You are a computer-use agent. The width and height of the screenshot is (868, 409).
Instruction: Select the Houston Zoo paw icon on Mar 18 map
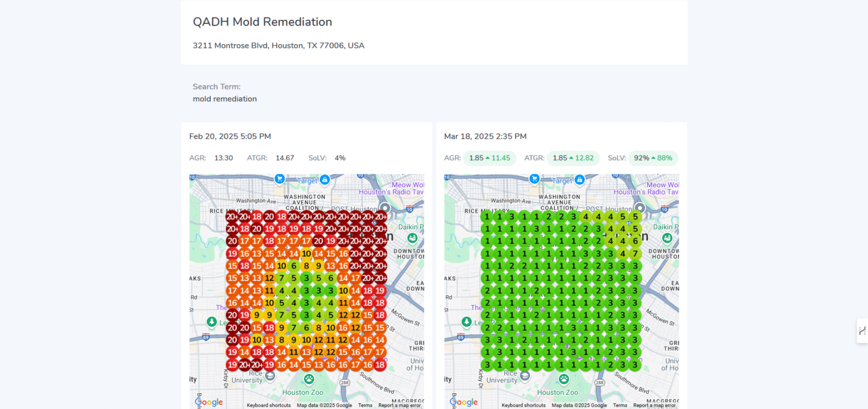[563, 379]
